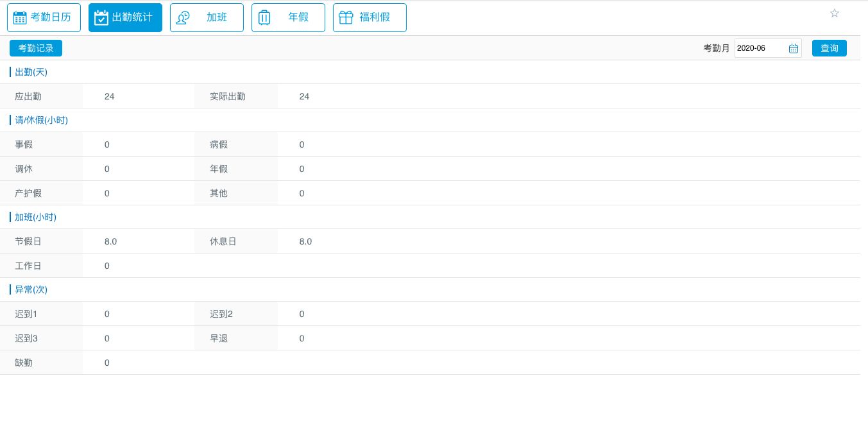The height and width of the screenshot is (421, 868).
Task: Click the 节假日 overtime value 8.0
Action: pyautogui.click(x=110, y=242)
